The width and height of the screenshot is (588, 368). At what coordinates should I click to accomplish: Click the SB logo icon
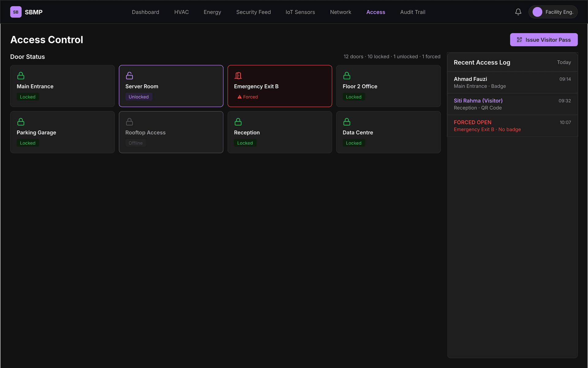(x=16, y=12)
